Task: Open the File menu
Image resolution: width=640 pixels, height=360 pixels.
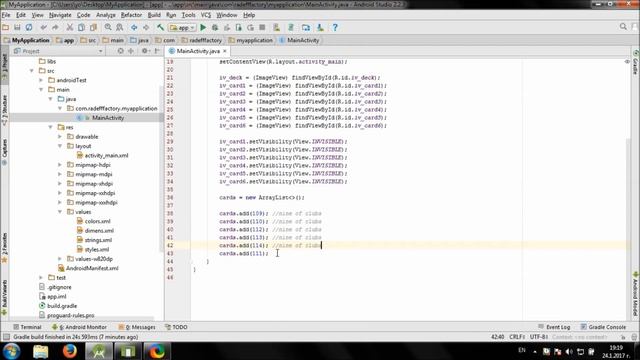Action: 6,15
